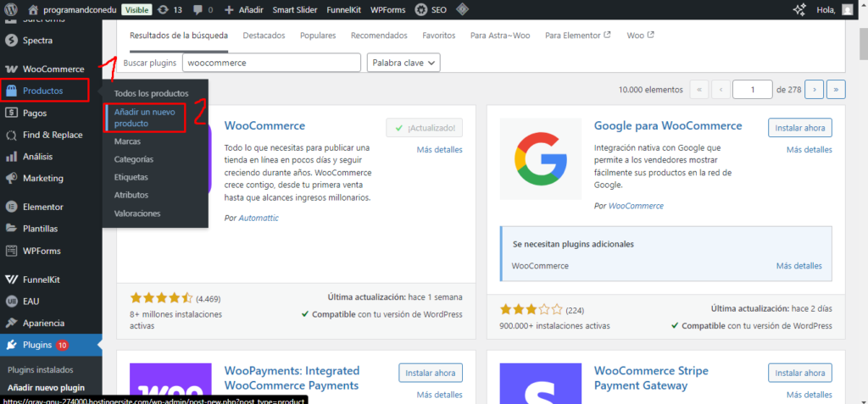Click the Spectra sidebar icon

[10, 41]
